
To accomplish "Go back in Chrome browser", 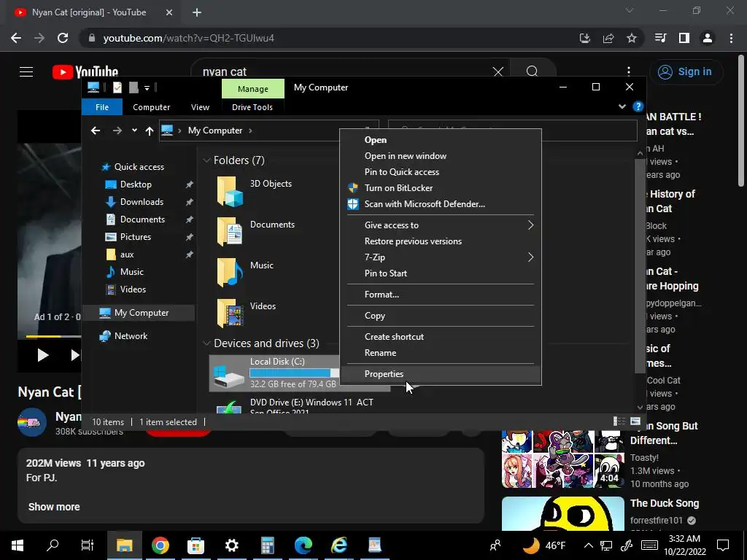I will click(x=16, y=38).
